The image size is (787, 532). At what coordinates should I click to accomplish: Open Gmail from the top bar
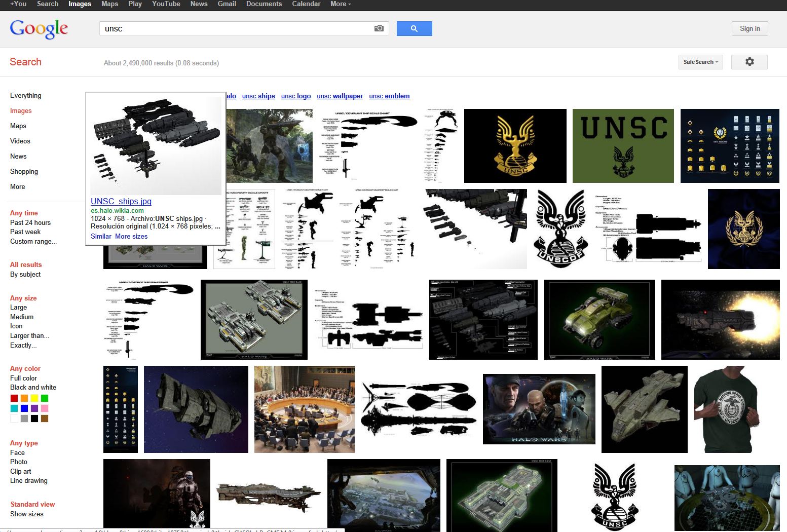227,4
